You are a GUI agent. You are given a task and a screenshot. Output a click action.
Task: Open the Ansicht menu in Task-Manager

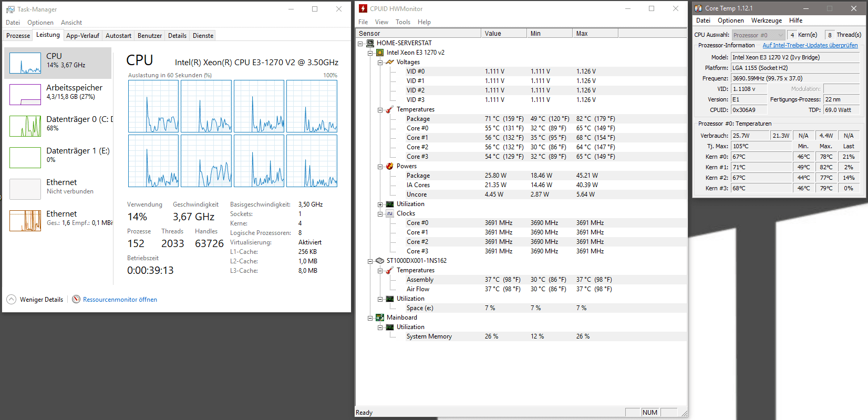[71, 23]
